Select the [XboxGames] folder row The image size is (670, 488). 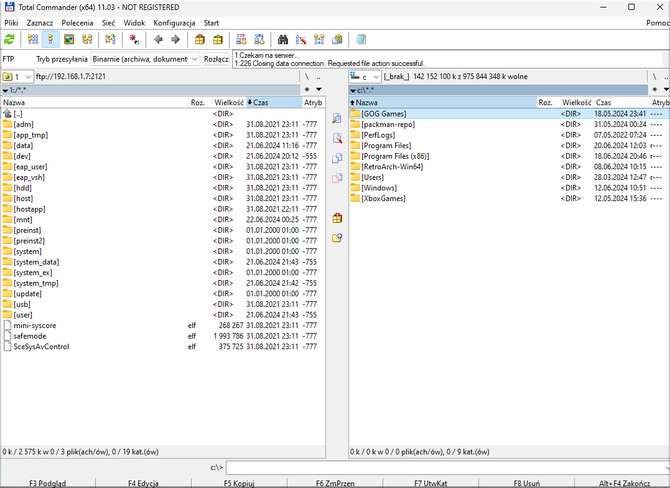coord(509,198)
